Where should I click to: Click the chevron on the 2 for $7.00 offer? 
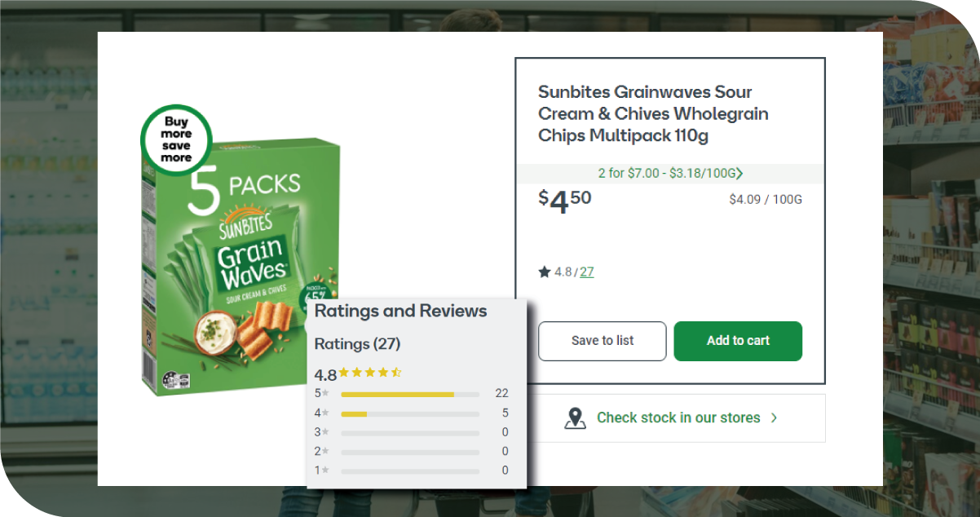pyautogui.click(x=739, y=174)
